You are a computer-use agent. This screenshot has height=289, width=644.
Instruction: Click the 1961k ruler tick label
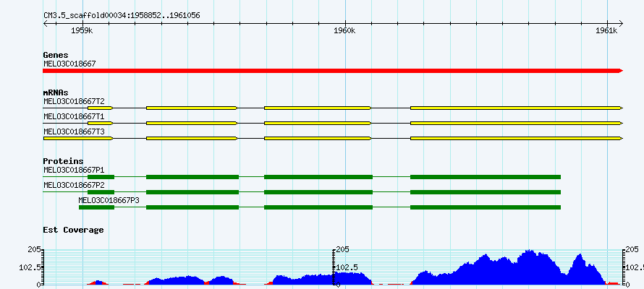pyautogui.click(x=606, y=31)
